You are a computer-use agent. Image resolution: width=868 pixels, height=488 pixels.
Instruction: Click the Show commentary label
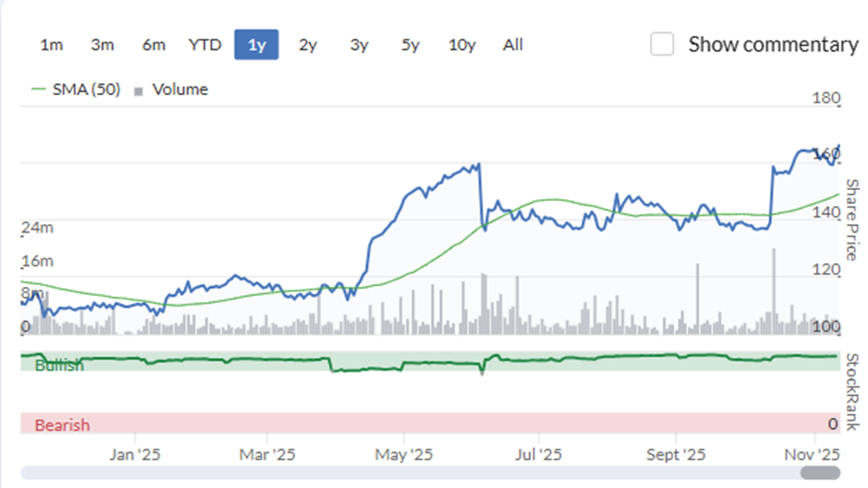(x=773, y=44)
